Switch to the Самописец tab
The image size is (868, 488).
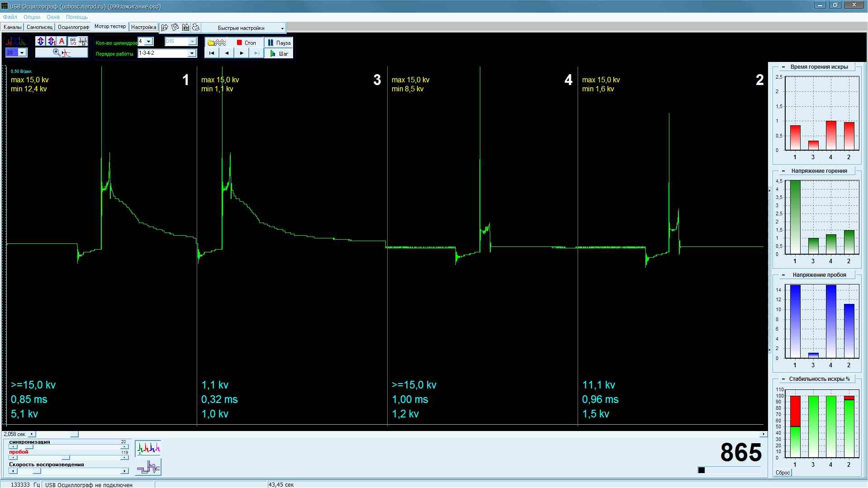39,27
